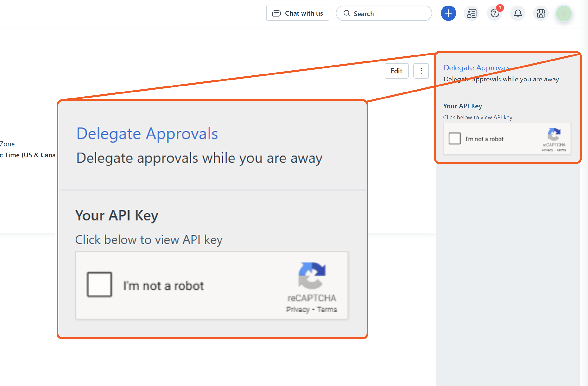
Task: Open the notifications bell
Action: tap(518, 13)
